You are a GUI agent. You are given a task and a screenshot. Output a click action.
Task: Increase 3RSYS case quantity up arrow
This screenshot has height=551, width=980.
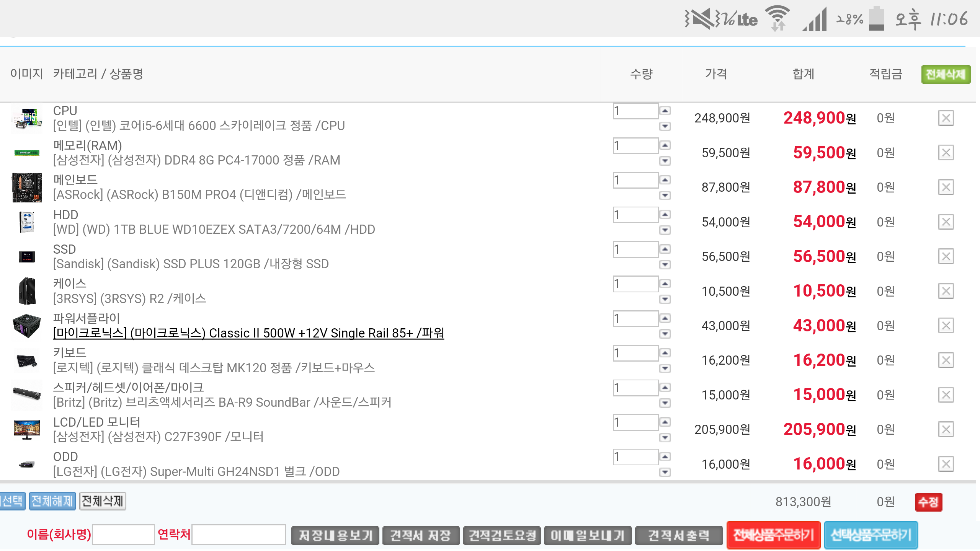tap(665, 284)
